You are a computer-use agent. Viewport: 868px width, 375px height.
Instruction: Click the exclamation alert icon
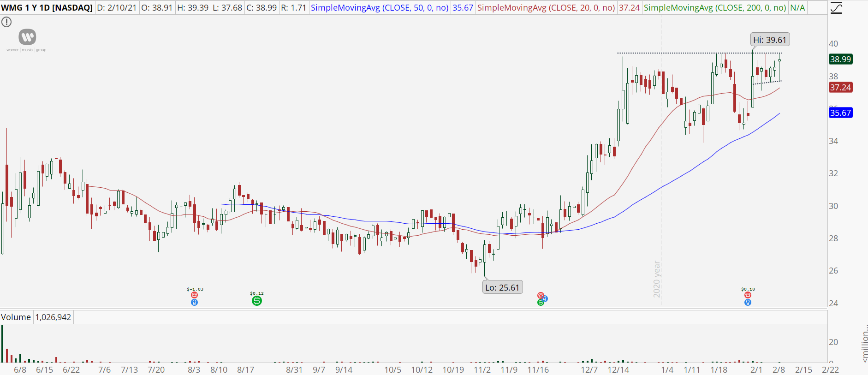6,22
